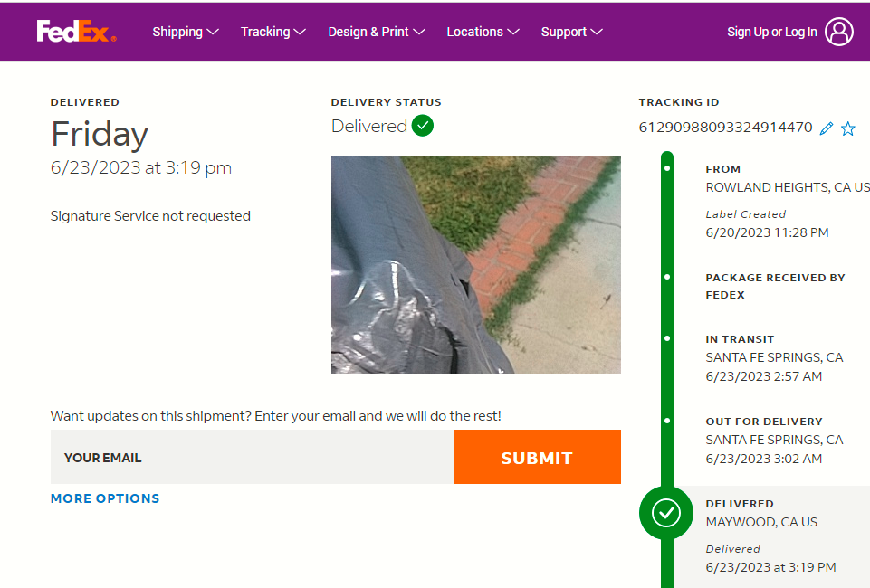Click the More Options link
Screen dimensions: 870x588
(x=105, y=498)
